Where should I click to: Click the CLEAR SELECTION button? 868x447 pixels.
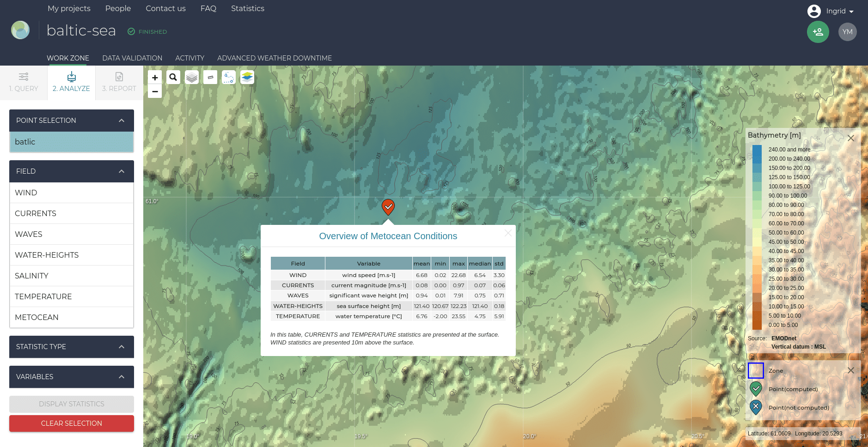click(x=71, y=423)
